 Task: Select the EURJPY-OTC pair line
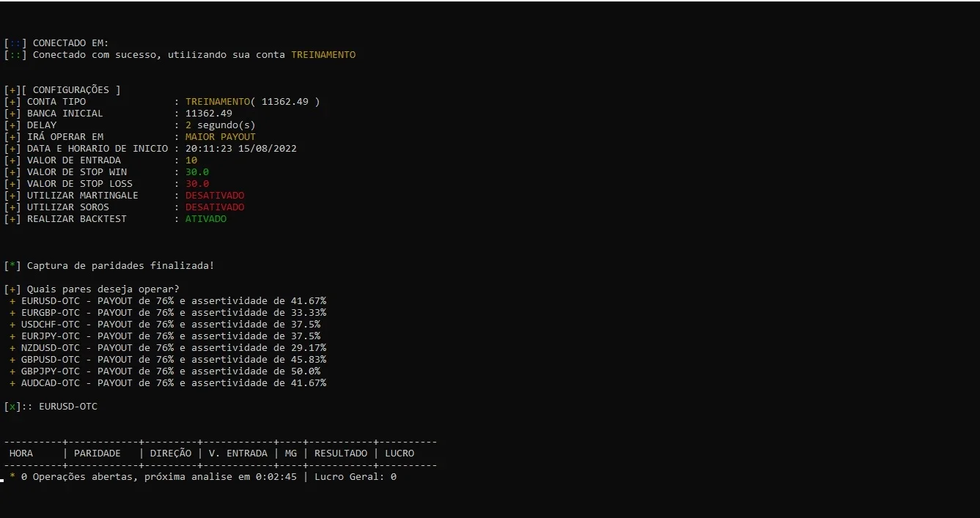tap(165, 336)
